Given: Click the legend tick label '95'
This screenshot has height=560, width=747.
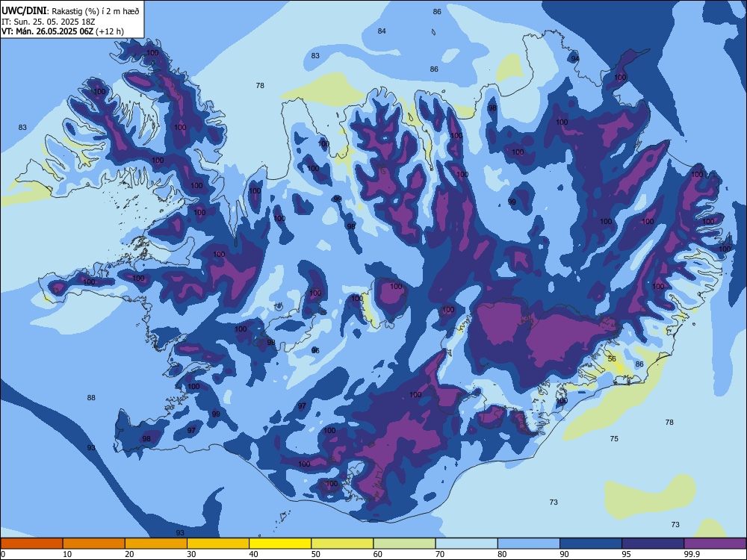Looking at the screenshot, I should (626, 554).
